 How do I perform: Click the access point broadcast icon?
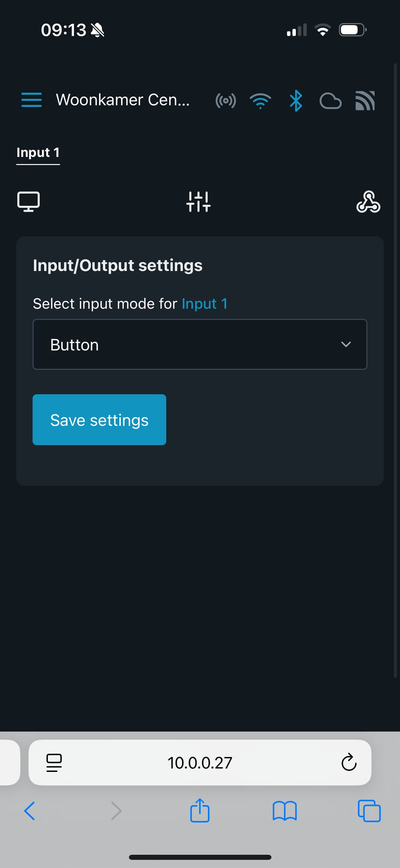point(226,101)
